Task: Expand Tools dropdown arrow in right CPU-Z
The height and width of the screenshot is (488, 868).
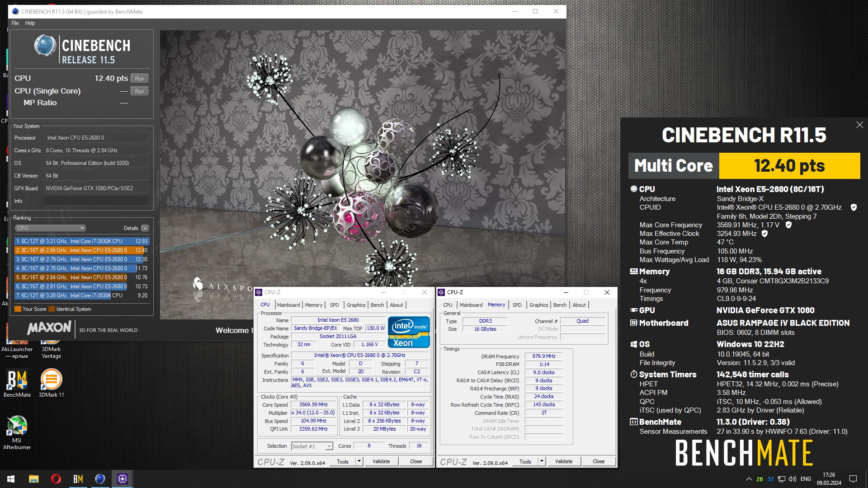Action: click(x=542, y=461)
